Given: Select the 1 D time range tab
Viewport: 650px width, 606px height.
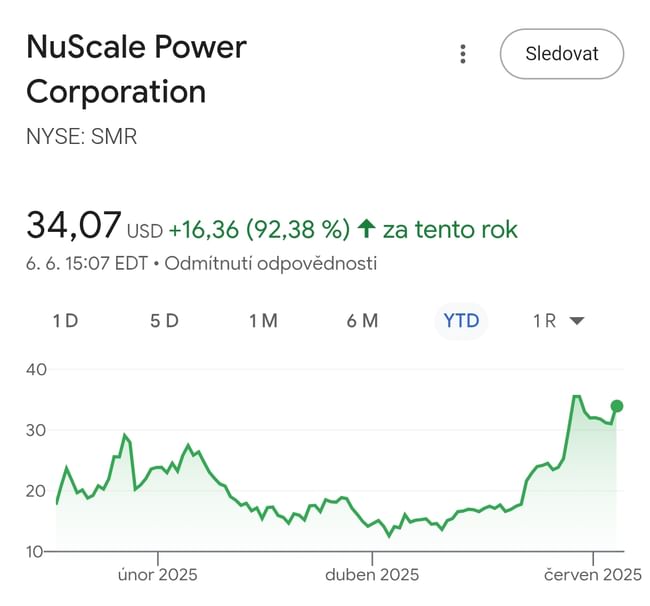Looking at the screenshot, I should click(x=65, y=321).
